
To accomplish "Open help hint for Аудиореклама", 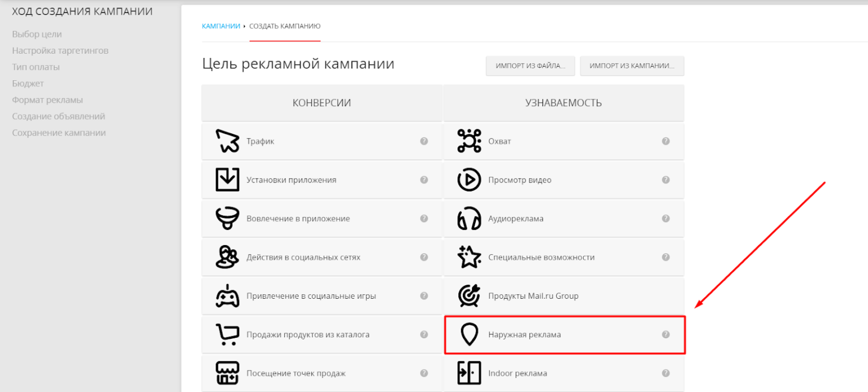I will 665,219.
